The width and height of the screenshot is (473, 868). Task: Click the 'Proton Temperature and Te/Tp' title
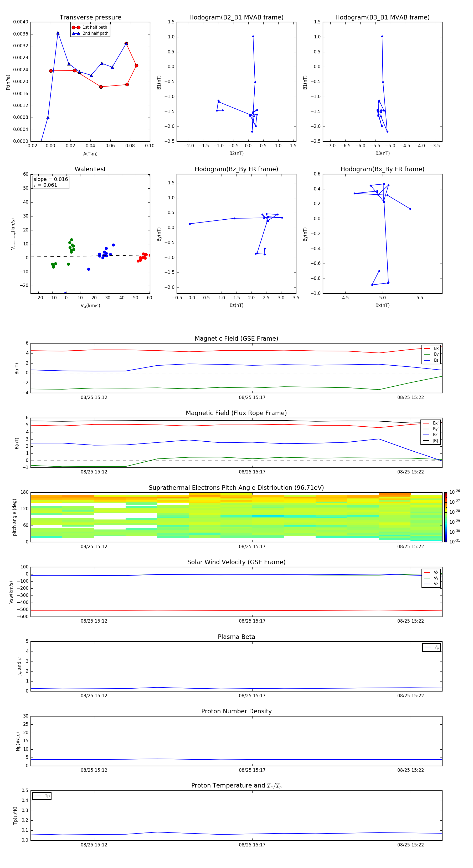click(236, 786)
